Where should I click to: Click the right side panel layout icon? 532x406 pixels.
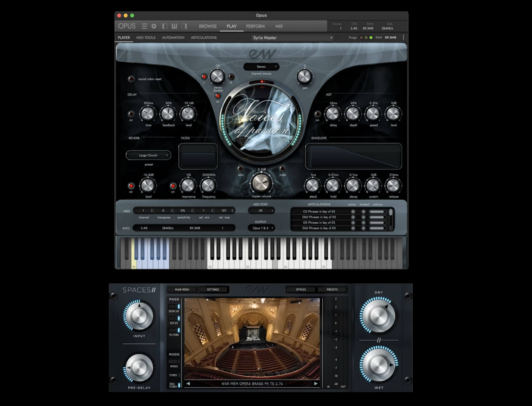[x=184, y=26]
